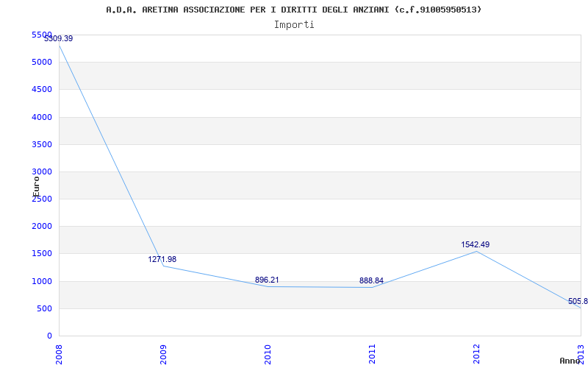This screenshot has height=368, width=588.
Task: Click the 0 y-axis tick label
Action: tap(49, 336)
